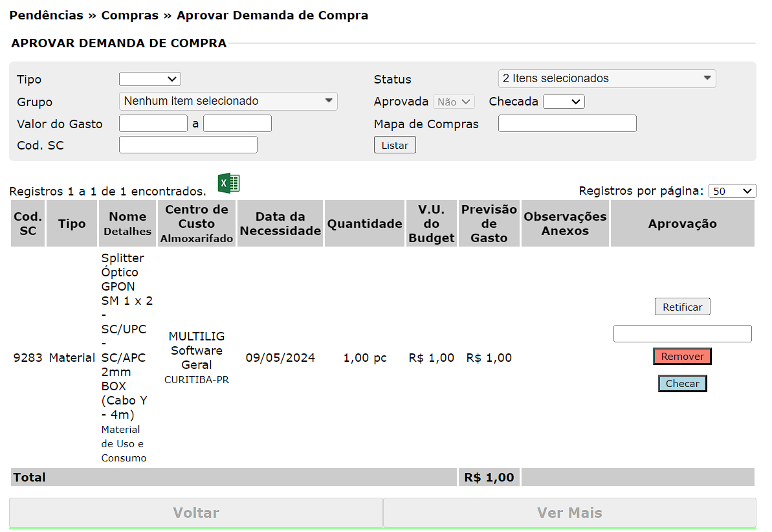
Task: Focus the Valor do Gasto minimum field
Action: click(x=153, y=123)
